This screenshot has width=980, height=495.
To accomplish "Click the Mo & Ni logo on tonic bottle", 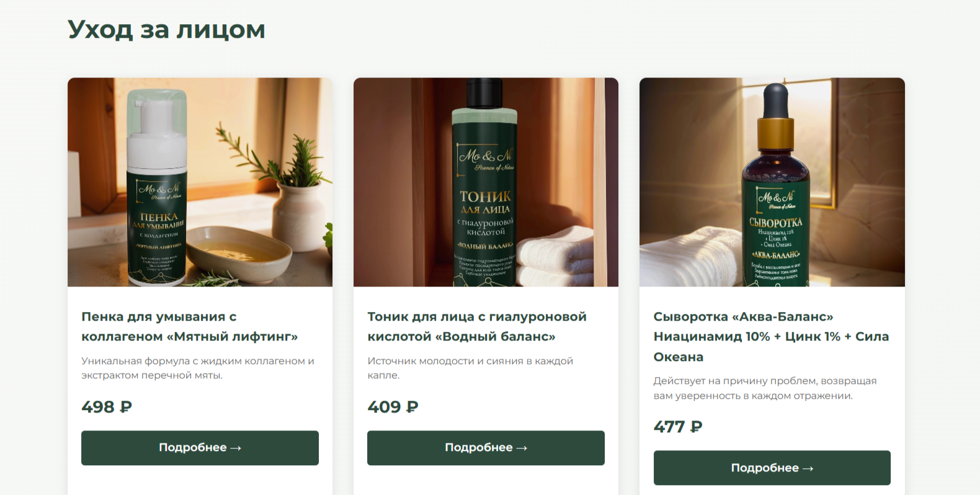I will pyautogui.click(x=486, y=159).
